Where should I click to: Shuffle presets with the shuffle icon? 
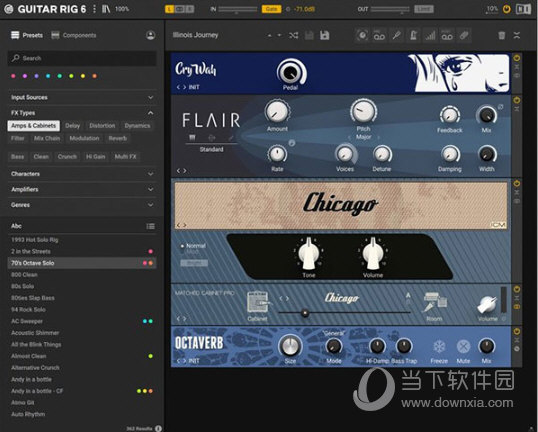coord(293,35)
